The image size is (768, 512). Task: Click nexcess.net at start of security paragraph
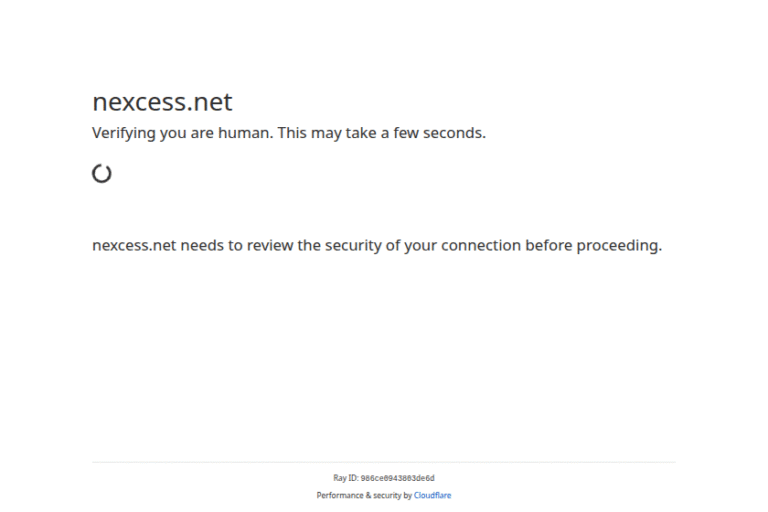(134, 245)
